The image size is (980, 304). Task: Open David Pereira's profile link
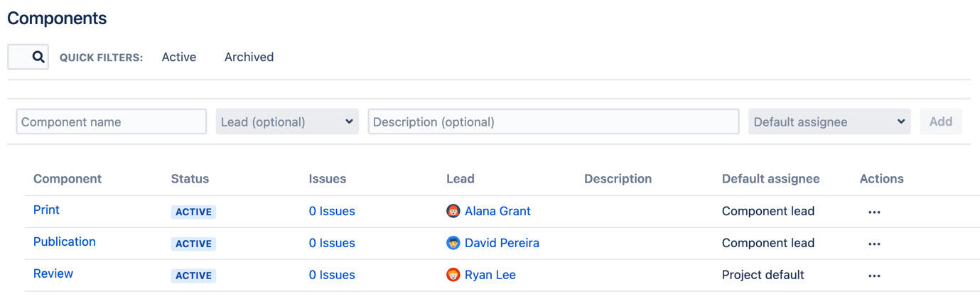pyautogui.click(x=502, y=243)
